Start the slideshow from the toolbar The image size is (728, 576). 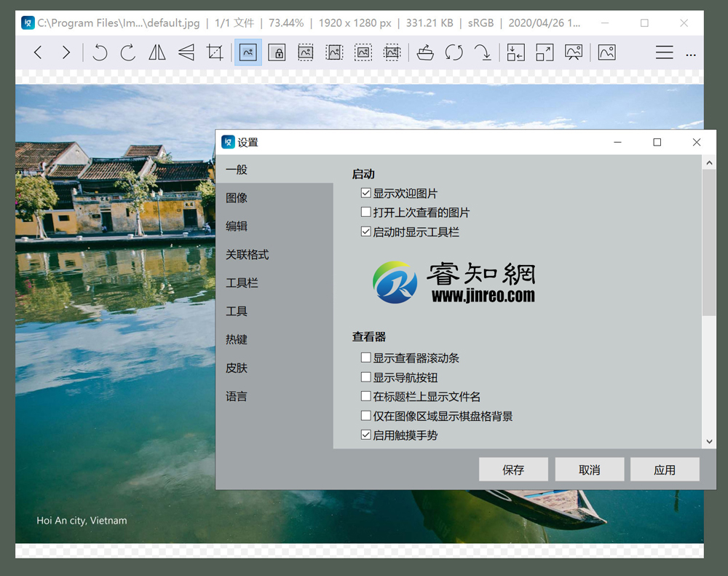574,52
